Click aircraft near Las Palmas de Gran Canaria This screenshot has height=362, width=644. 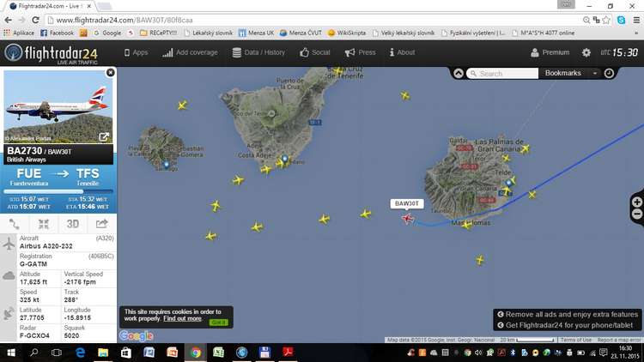pyautogui.click(x=526, y=148)
